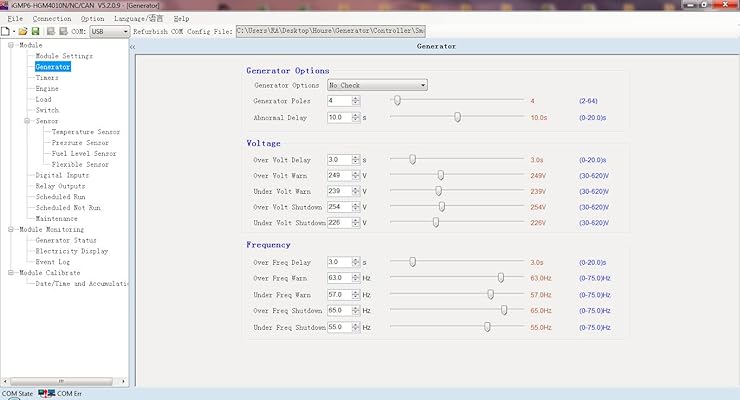Image resolution: width=740 pixels, height=400 pixels.
Task: Open the COM port USB dropdown
Action: click(x=109, y=32)
